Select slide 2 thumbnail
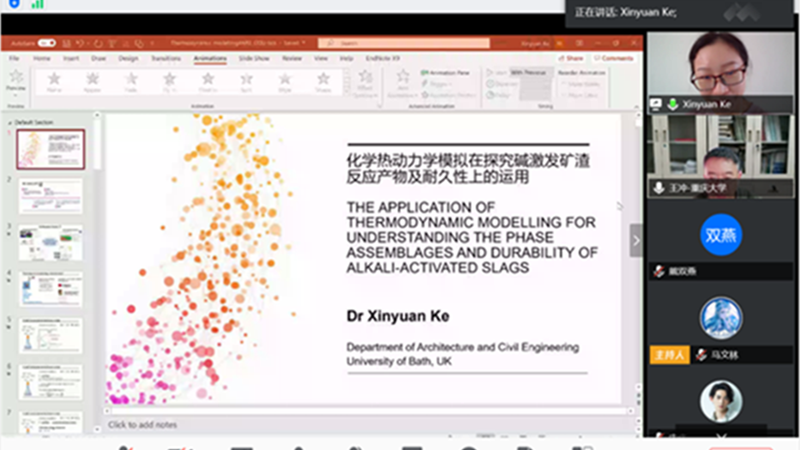 point(51,196)
